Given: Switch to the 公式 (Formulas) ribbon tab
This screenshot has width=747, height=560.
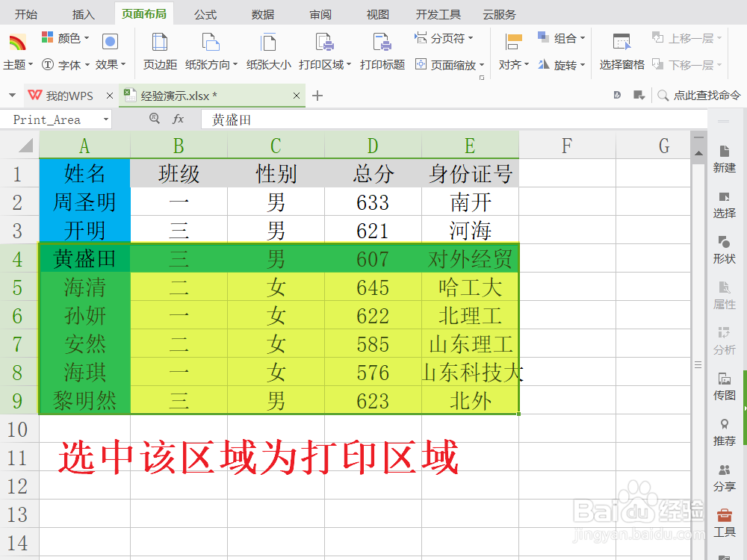Looking at the screenshot, I should (x=204, y=13).
